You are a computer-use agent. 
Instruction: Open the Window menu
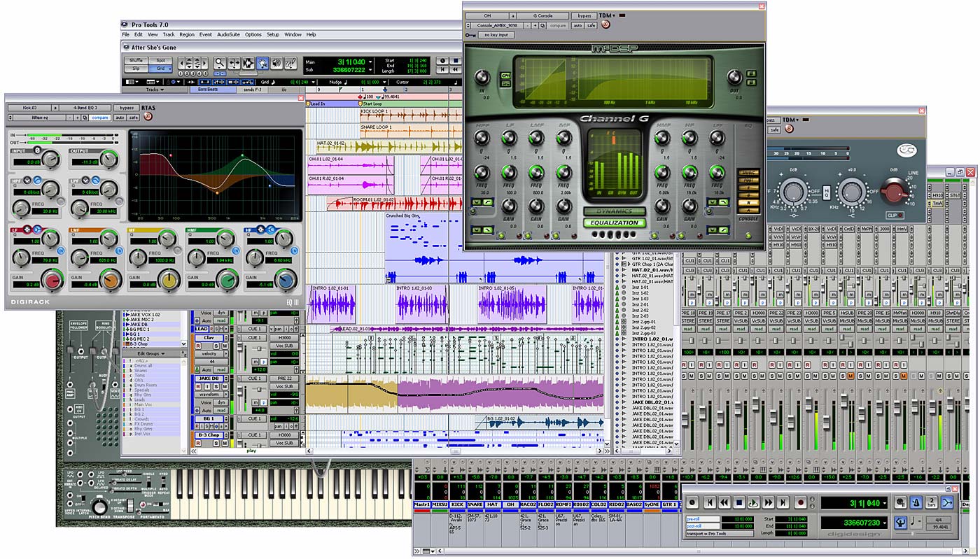click(293, 34)
